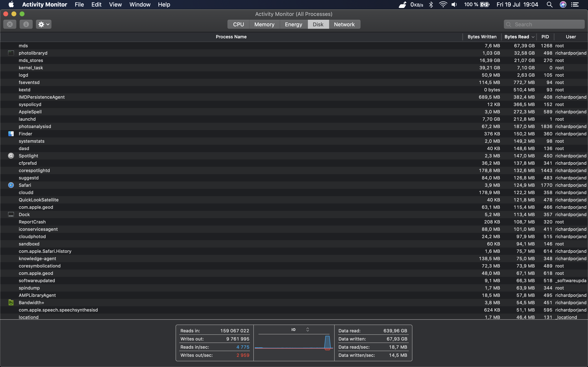588x367 pixels.
Task: Switch to the Memory tab
Action: coord(264,24)
